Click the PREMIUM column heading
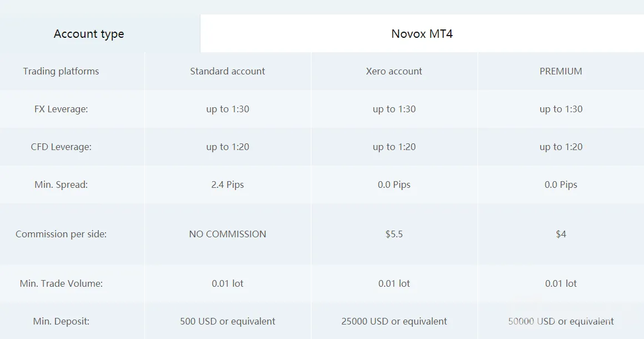This screenshot has width=644, height=339. tap(561, 71)
